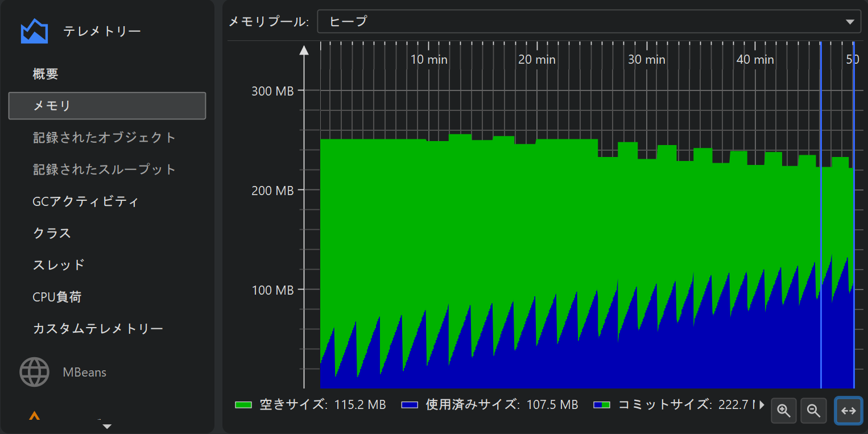868x434 pixels.
Task: Expand the sidebar's bottom down arrow
Action: coord(107,426)
